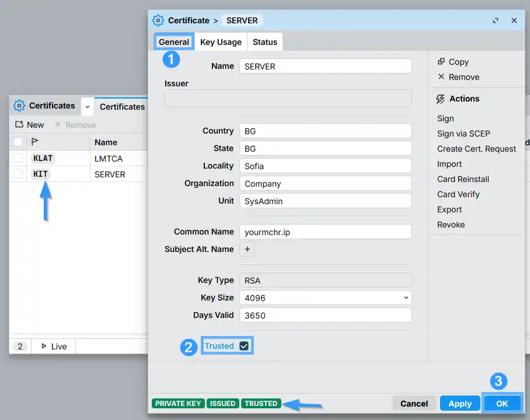This screenshot has width=530, height=420.
Task: Choose the Import action
Action: (x=449, y=164)
